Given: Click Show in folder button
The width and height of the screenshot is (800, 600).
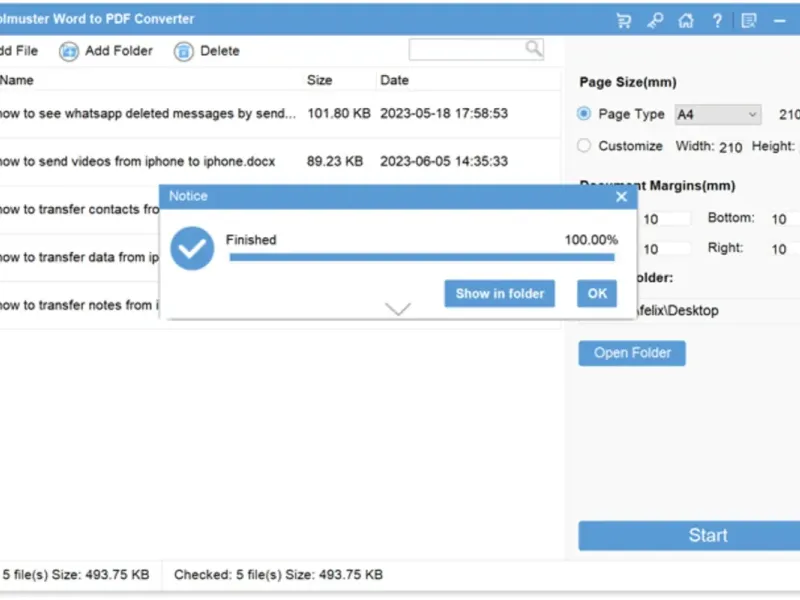Looking at the screenshot, I should [499, 293].
